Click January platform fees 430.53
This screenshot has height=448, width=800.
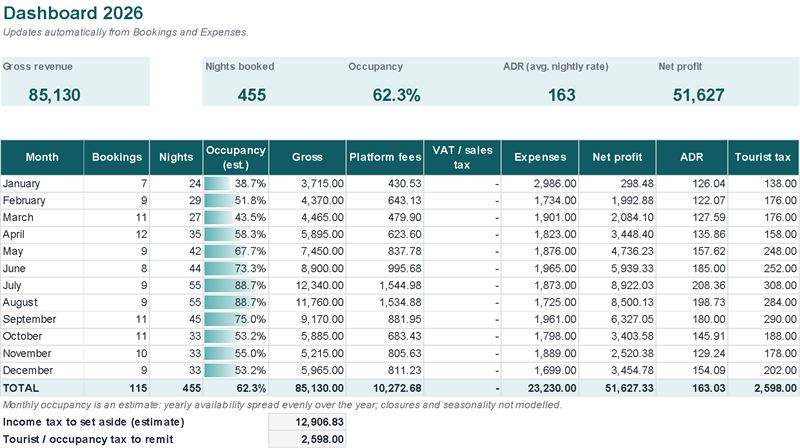pyautogui.click(x=385, y=184)
